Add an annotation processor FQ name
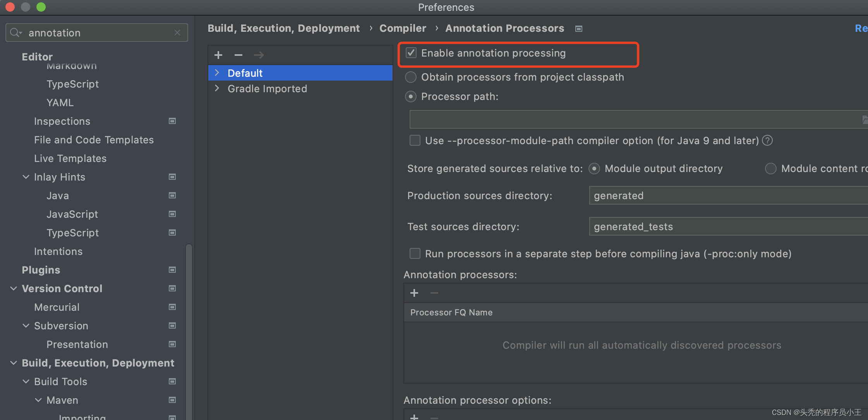 click(414, 293)
